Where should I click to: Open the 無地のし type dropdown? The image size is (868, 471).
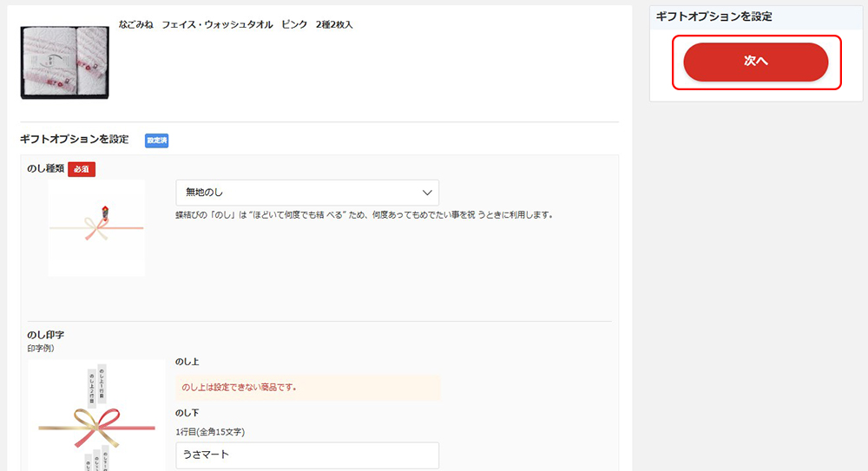(x=307, y=193)
